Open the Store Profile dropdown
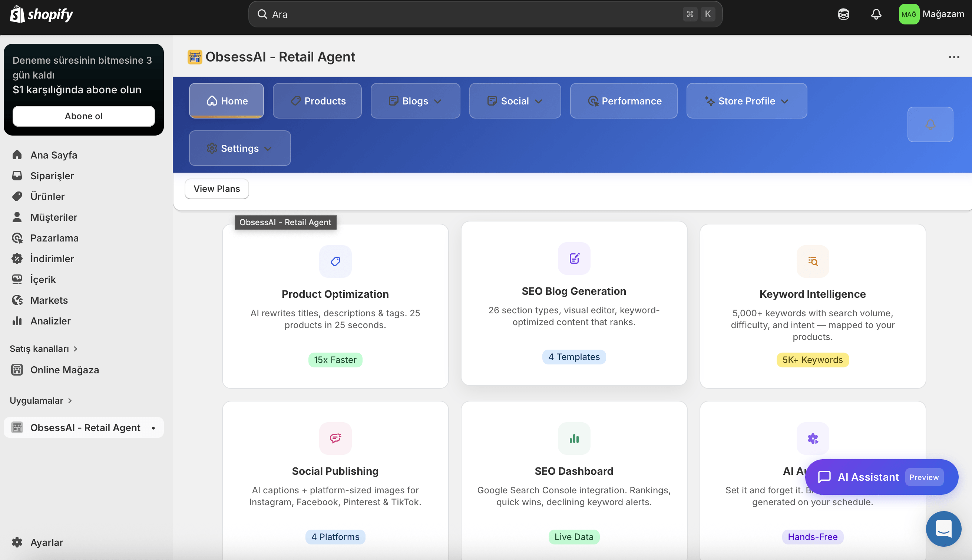This screenshot has height=560, width=972. tap(746, 101)
